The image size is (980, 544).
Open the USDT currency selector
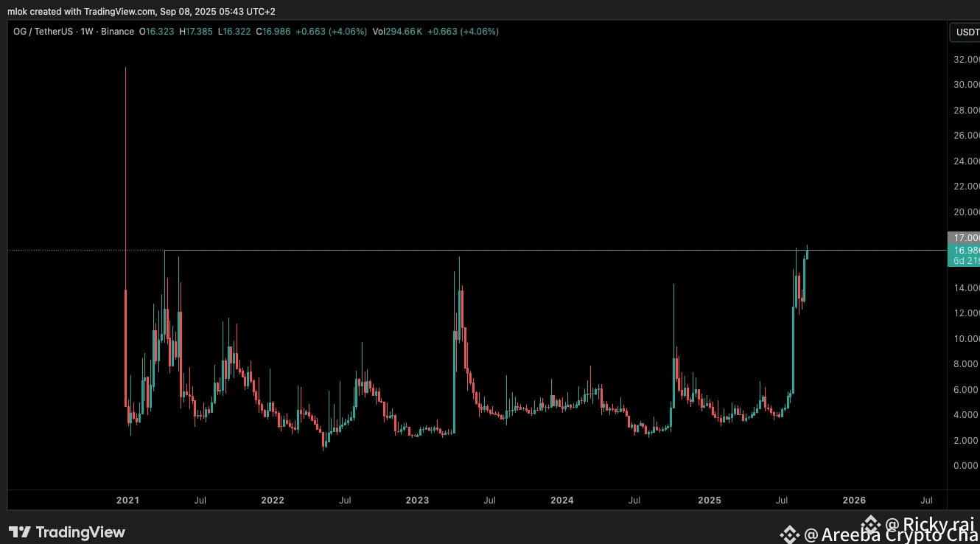click(x=965, y=32)
